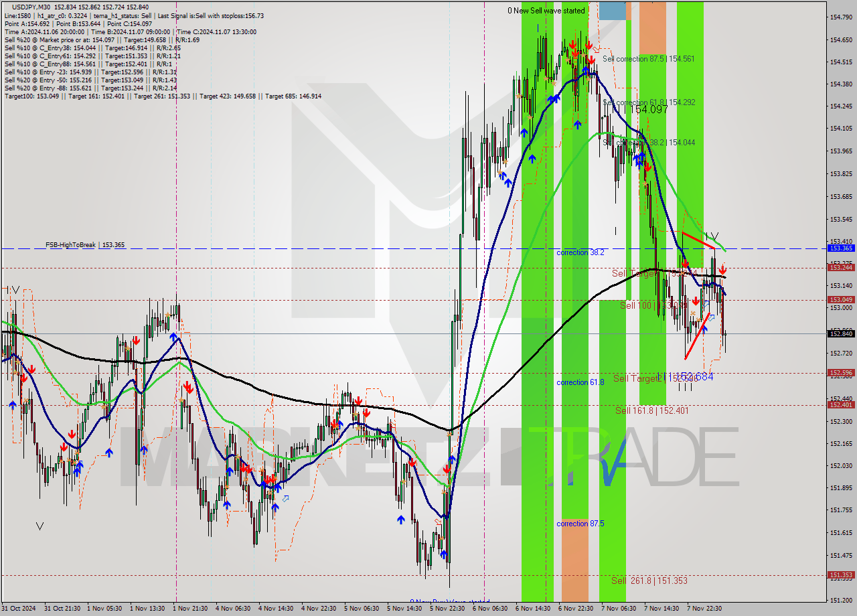This screenshot has height=616, width=857.
Task: Click the 151.200 price scale value
Action: [x=841, y=599]
